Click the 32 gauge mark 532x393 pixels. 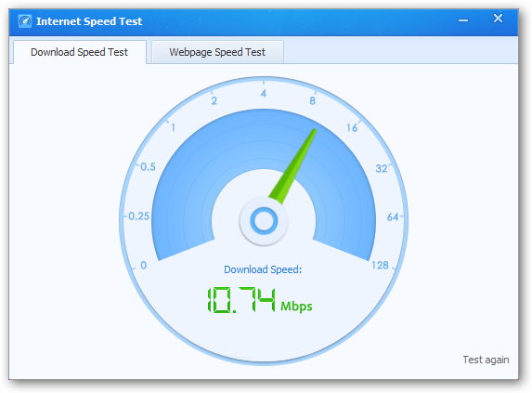[x=382, y=168]
